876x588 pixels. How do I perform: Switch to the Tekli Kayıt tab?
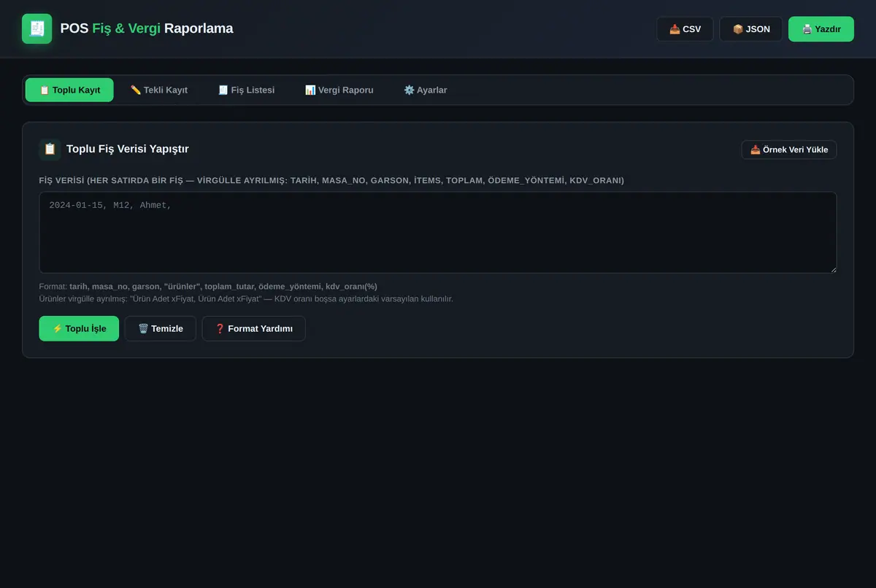(159, 90)
